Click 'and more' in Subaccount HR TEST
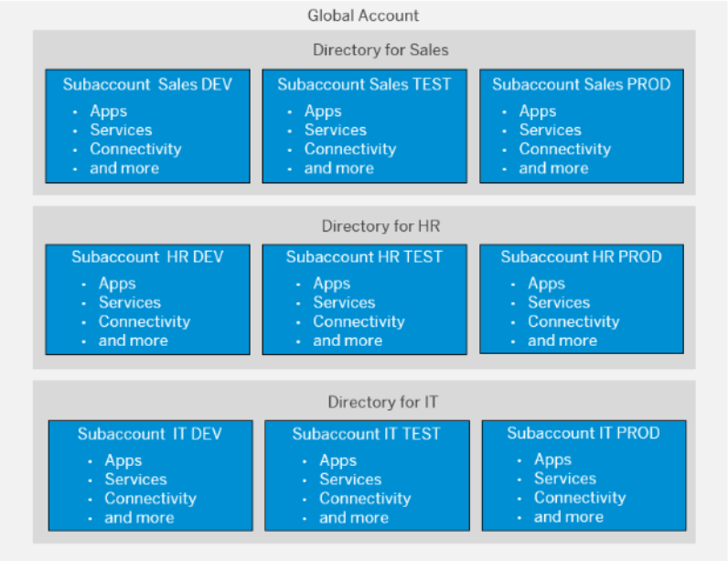 [x=347, y=340]
